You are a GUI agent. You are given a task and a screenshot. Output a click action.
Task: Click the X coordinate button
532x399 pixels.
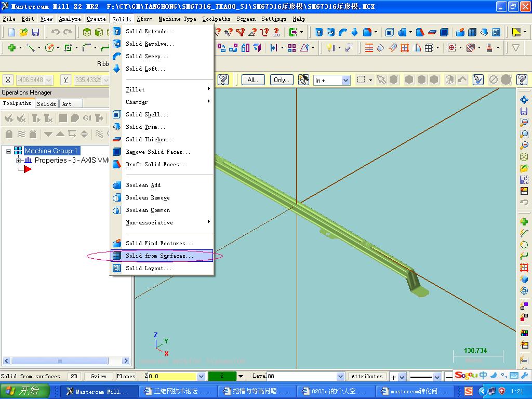(8, 80)
